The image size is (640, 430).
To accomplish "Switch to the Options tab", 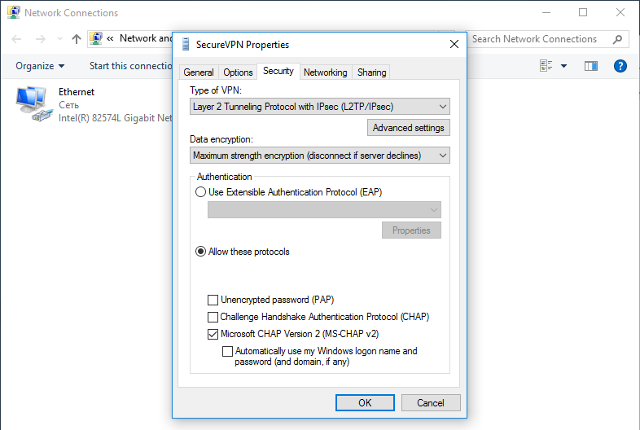I will point(238,72).
